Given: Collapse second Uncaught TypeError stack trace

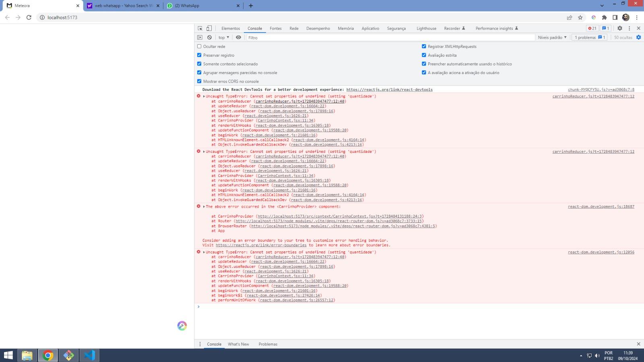Looking at the screenshot, I should (204, 152).
